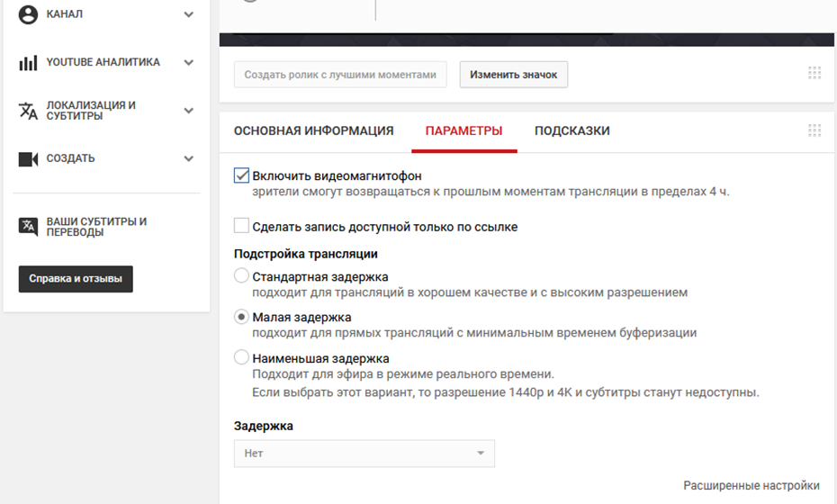The width and height of the screenshot is (837, 504).
Task: Click the Канал person icon
Action: tap(28, 14)
